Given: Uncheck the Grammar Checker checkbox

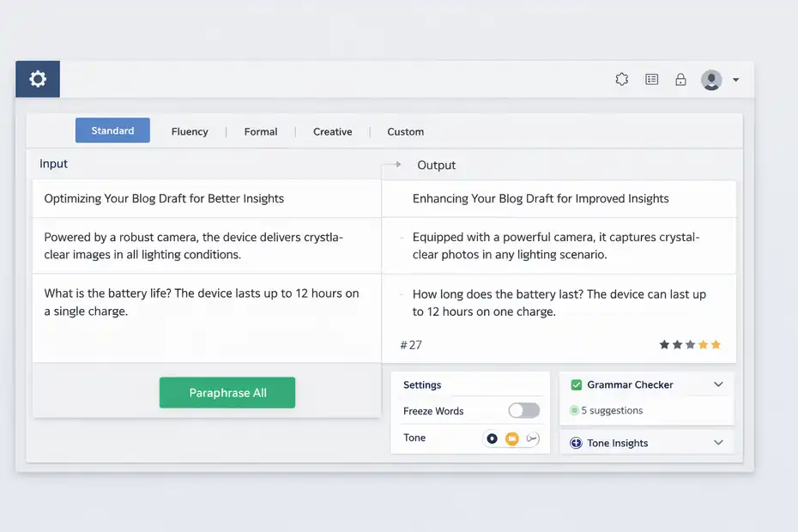Looking at the screenshot, I should 577,385.
